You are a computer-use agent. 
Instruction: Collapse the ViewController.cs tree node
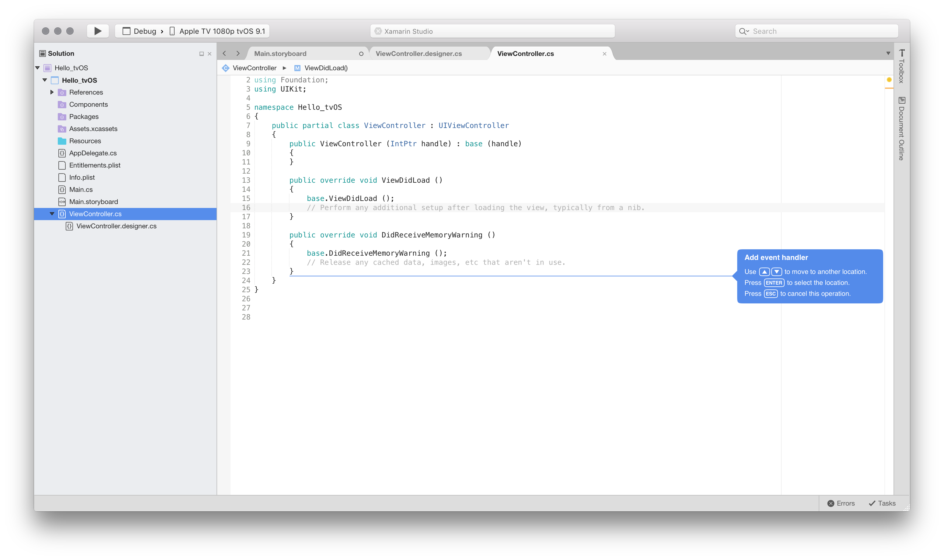[x=52, y=214]
